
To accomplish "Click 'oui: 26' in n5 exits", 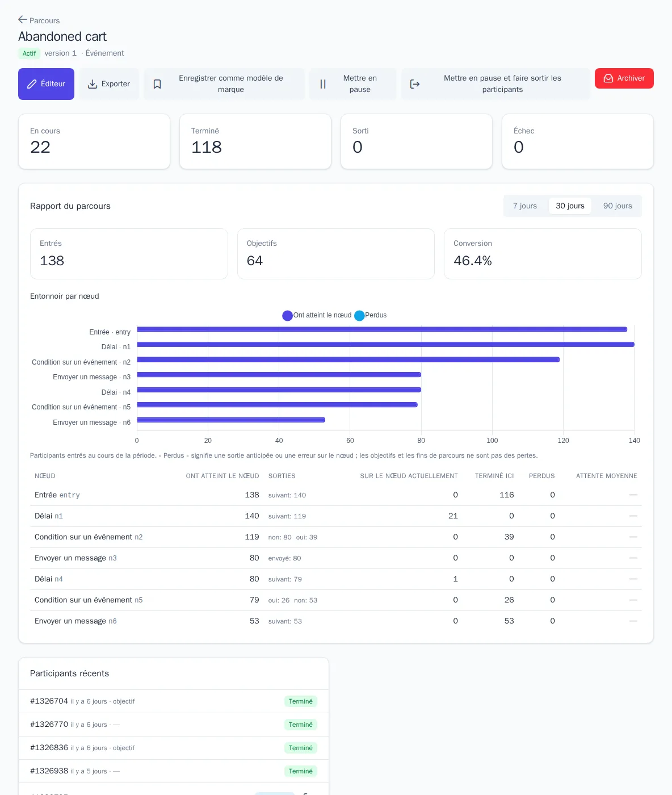I will 279,600.
